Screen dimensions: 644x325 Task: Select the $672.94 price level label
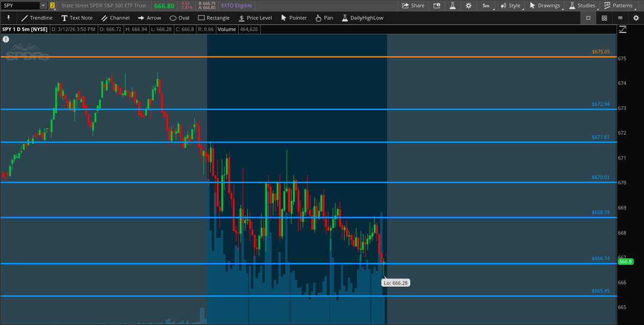601,104
